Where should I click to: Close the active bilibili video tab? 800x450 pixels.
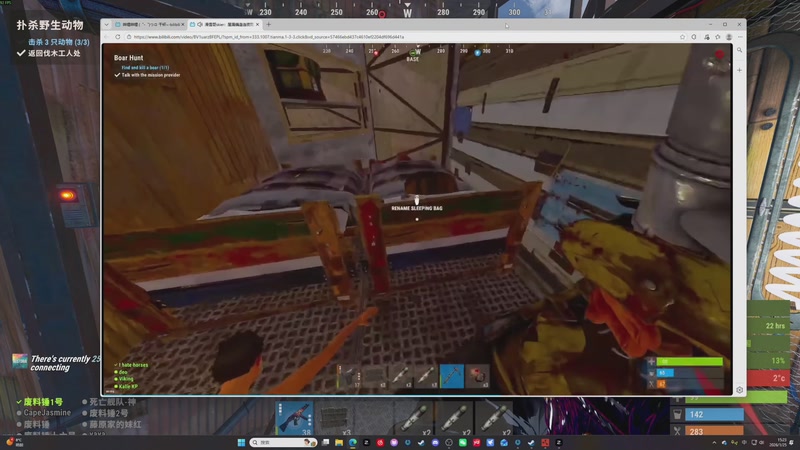tap(257, 24)
